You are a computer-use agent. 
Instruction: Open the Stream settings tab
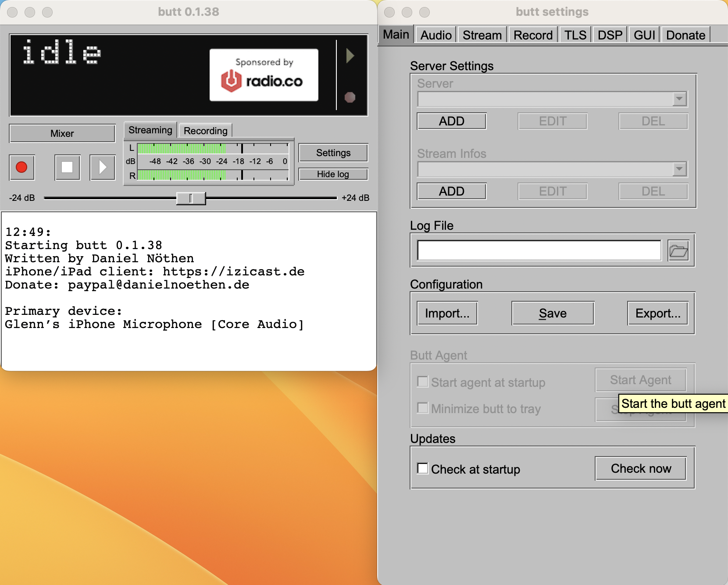[482, 35]
